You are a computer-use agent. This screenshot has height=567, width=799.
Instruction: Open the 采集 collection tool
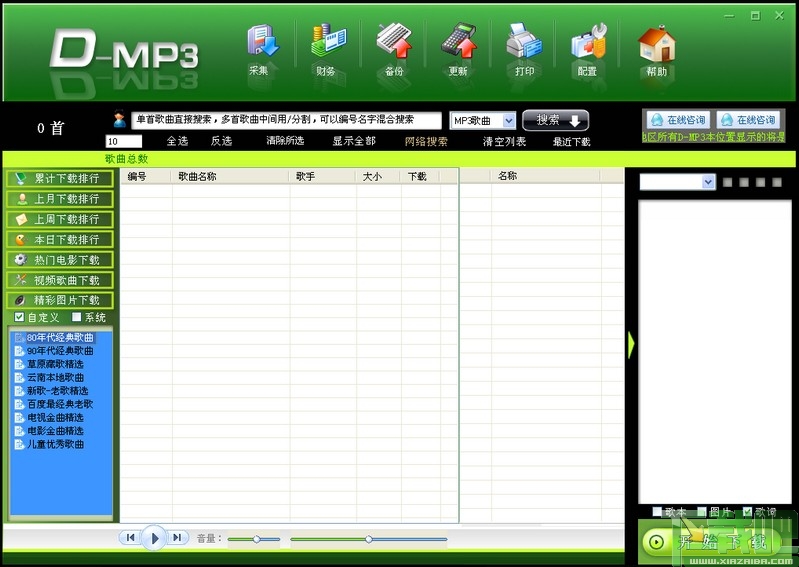(262, 50)
